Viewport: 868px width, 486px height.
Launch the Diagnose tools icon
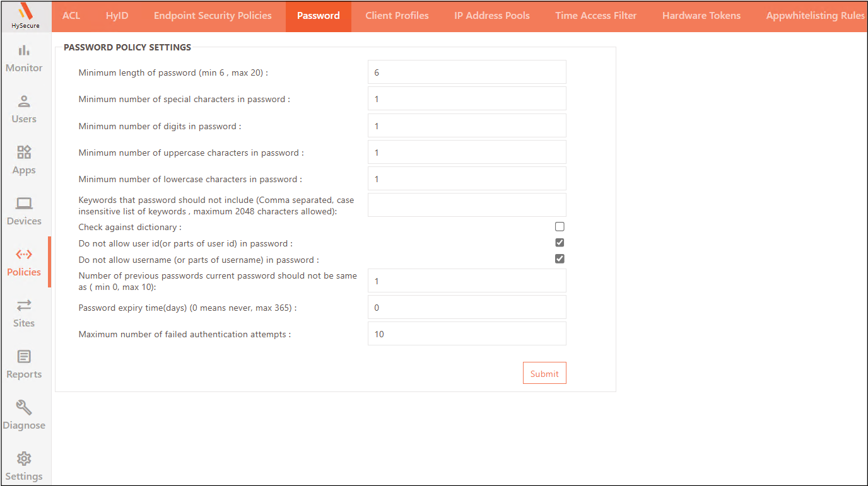coord(24,415)
